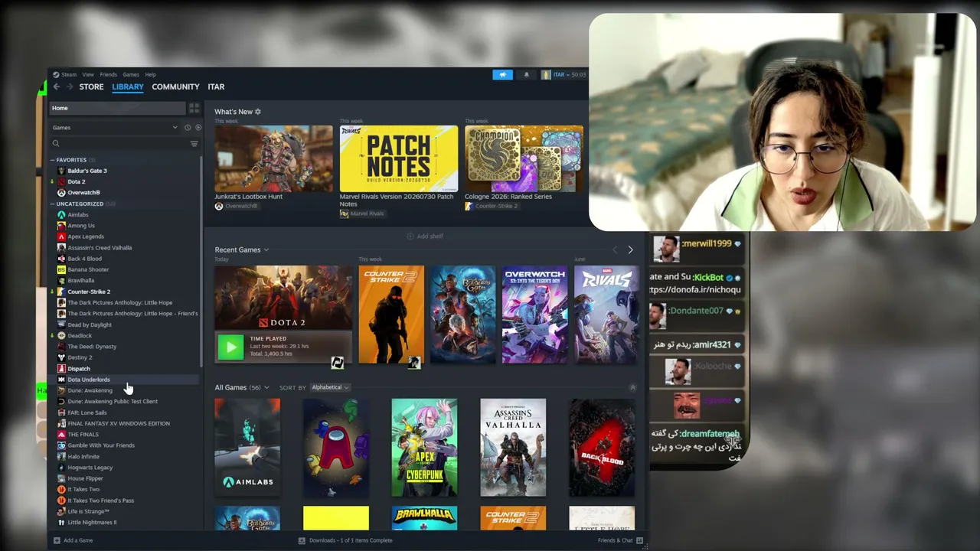The width and height of the screenshot is (980, 551).
Task: Go forward using the Steam forward arrow
Action: (x=70, y=87)
